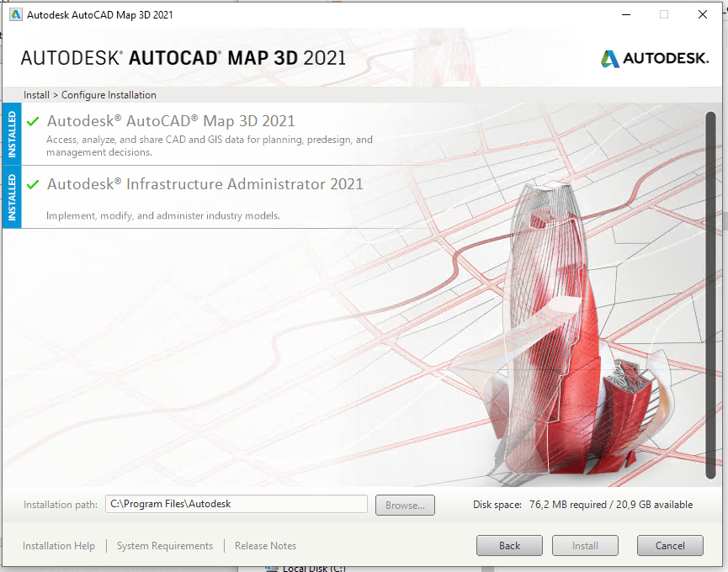Click the INSTALLED tab beside AutoCAD Map 3D
Viewport: 728px width, 572px height.
coord(12,135)
